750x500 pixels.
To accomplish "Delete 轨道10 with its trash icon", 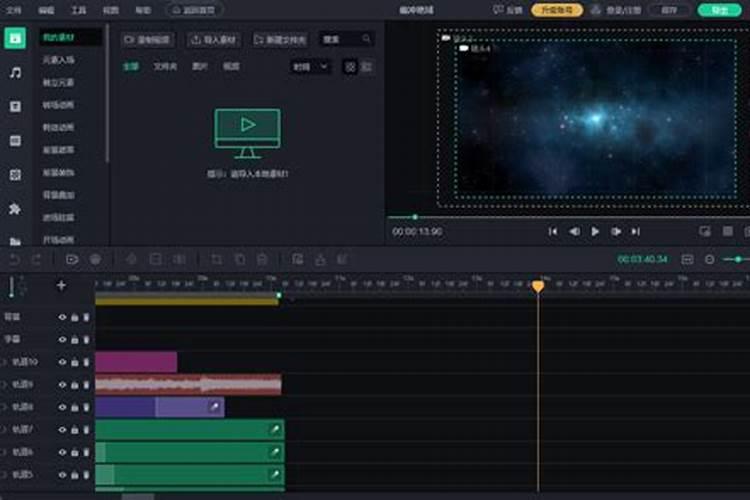I will click(x=87, y=362).
